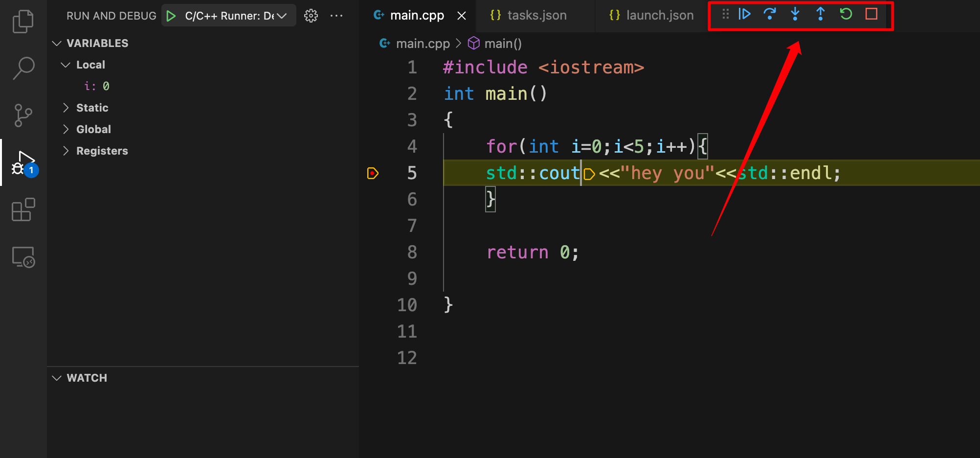Select the C/C++ Runner debug configuration dropdown

tap(229, 16)
